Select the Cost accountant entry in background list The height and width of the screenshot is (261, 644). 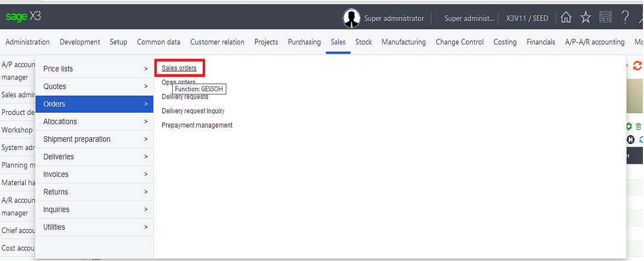pos(18,248)
